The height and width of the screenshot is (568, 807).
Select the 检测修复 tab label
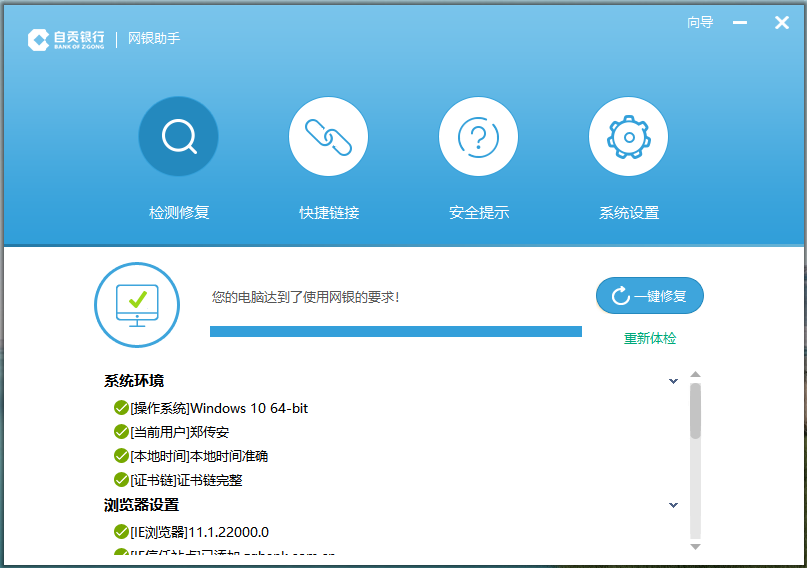[x=179, y=213]
